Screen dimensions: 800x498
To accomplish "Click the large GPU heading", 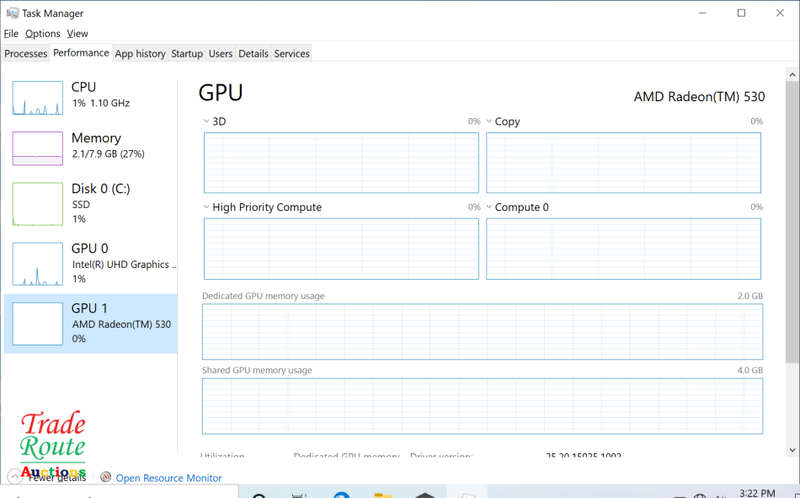I will 220,92.
